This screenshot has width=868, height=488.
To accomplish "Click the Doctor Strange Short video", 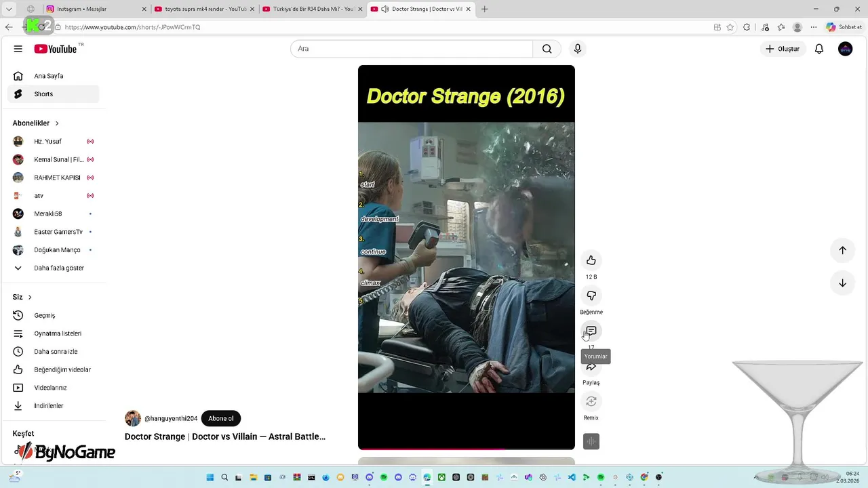I will (x=467, y=258).
